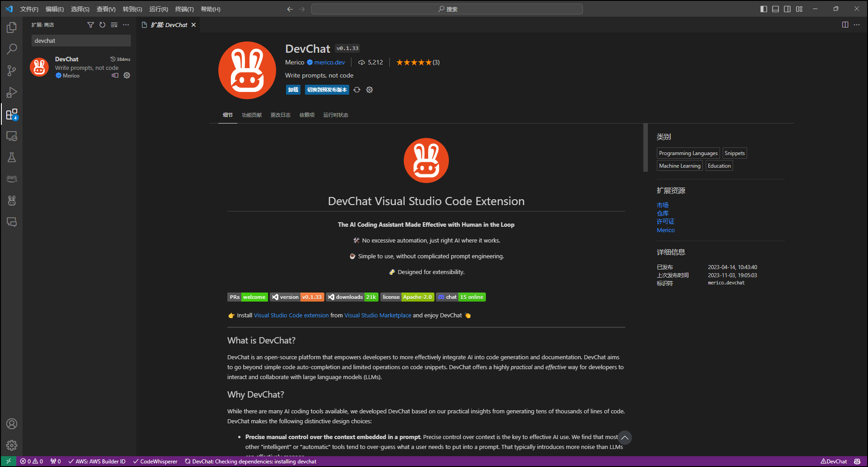
Task: Go forward with the navigation arrow
Action: point(302,9)
